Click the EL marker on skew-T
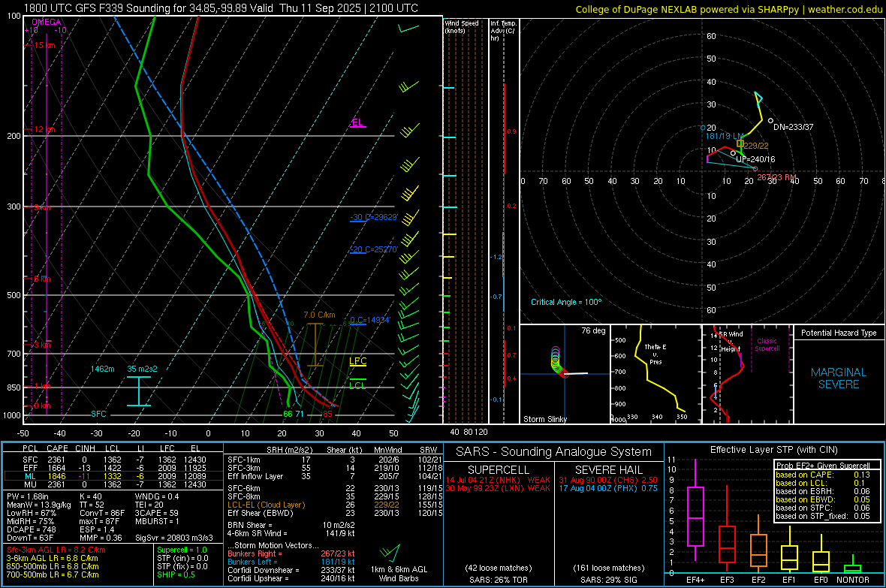 click(x=357, y=122)
